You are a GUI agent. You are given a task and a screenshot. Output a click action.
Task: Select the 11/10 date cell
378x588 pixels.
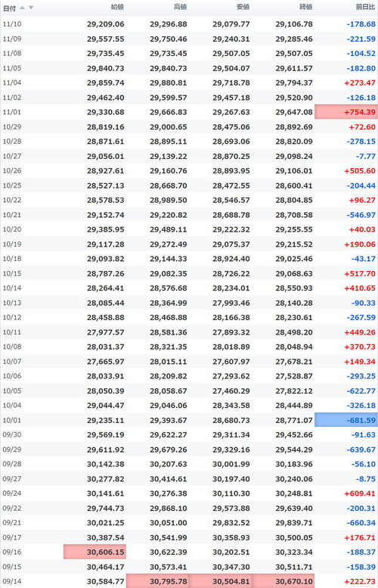[12, 24]
